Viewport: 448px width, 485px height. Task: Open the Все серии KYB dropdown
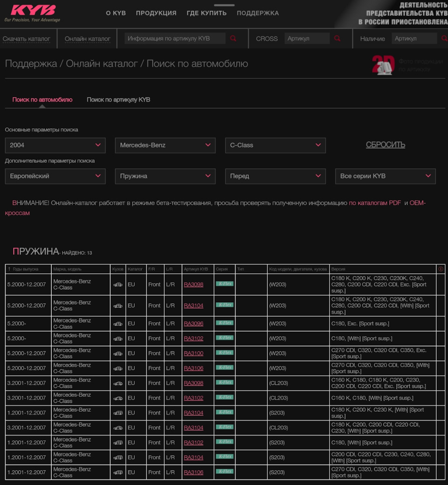(385, 176)
